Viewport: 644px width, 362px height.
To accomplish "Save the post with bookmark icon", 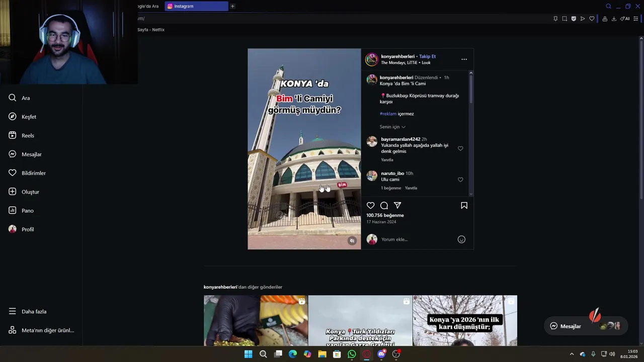I will (x=464, y=205).
